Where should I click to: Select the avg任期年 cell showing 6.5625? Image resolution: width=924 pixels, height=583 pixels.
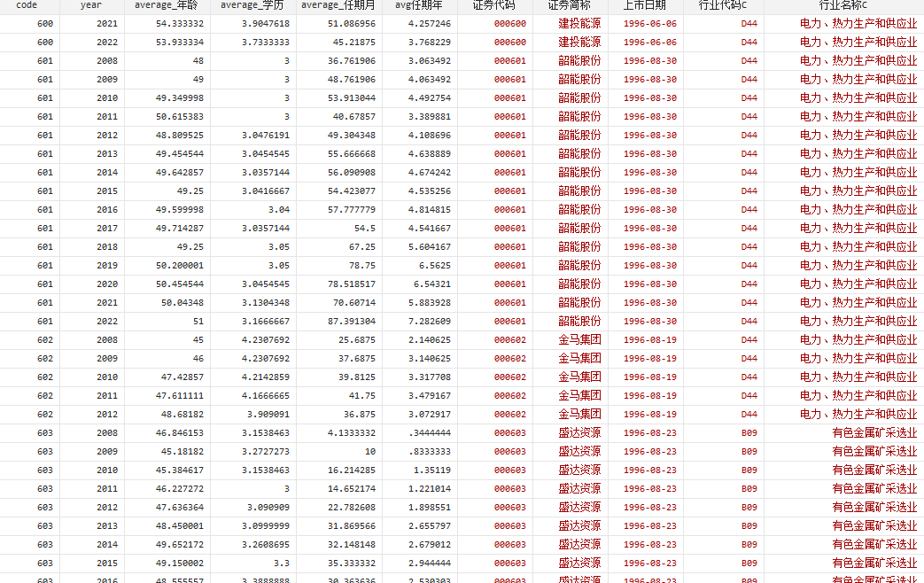[x=432, y=266]
